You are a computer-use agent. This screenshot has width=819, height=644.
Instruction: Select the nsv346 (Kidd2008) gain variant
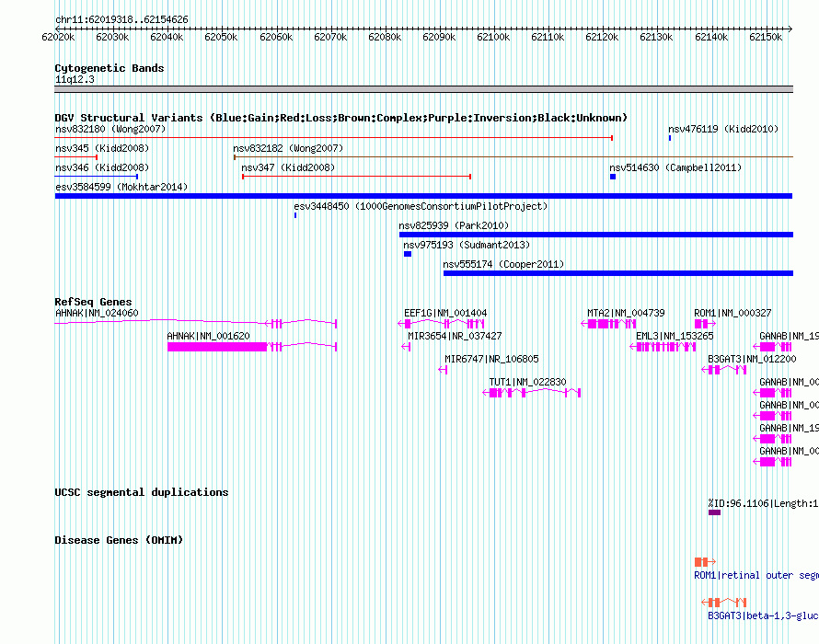[x=96, y=176]
